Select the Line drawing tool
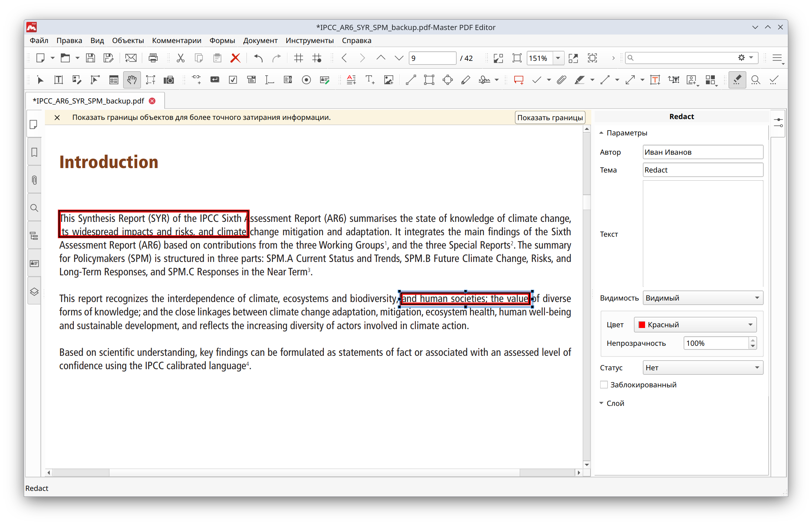The height and width of the screenshot is (525, 812). point(411,80)
